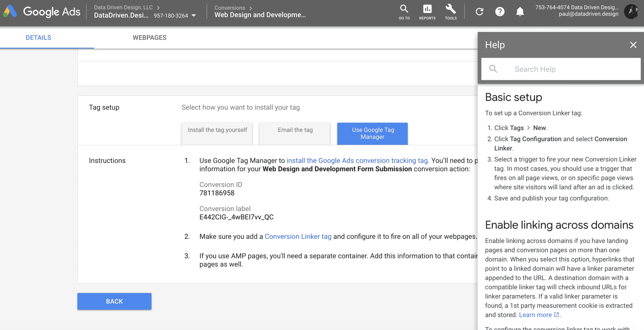Select Install the tag yourself option

pyautogui.click(x=217, y=133)
